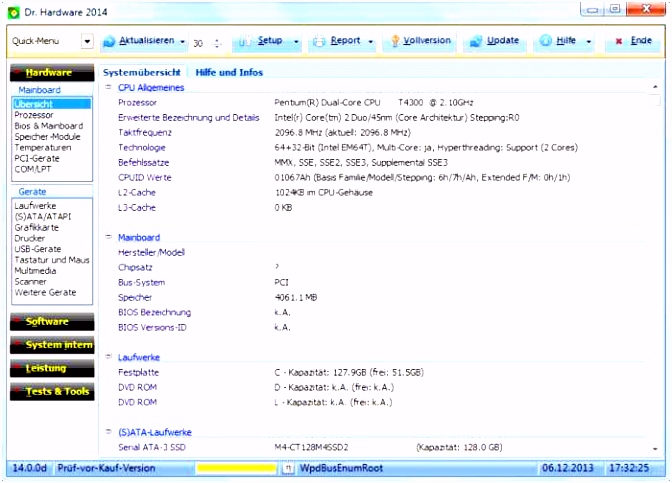Collapse the Mainboard section expander

[108, 237]
